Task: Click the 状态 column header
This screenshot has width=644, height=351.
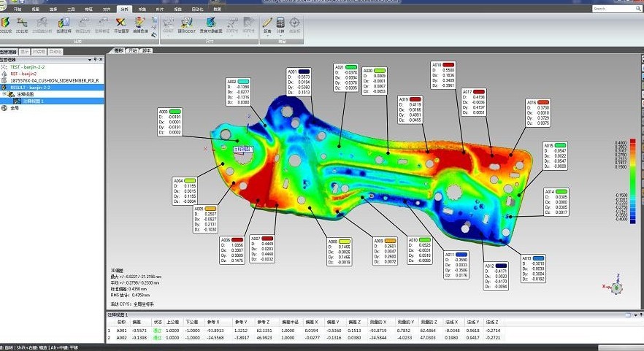Action: pos(157,323)
